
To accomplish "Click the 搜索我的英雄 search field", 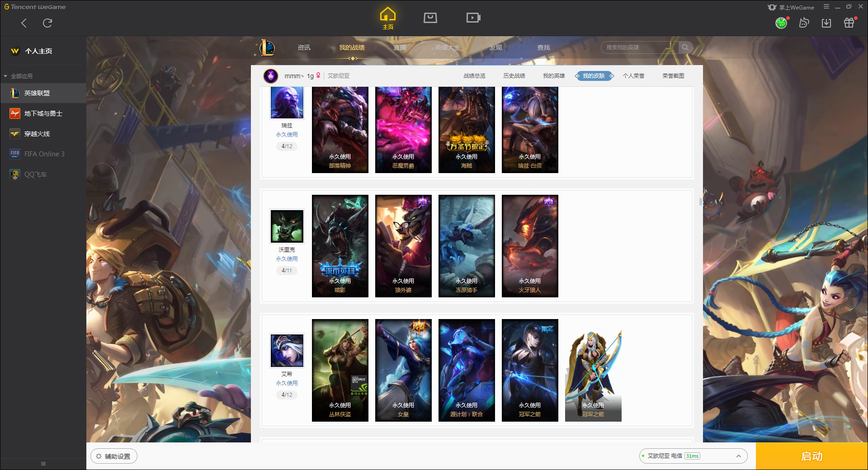I will point(640,47).
